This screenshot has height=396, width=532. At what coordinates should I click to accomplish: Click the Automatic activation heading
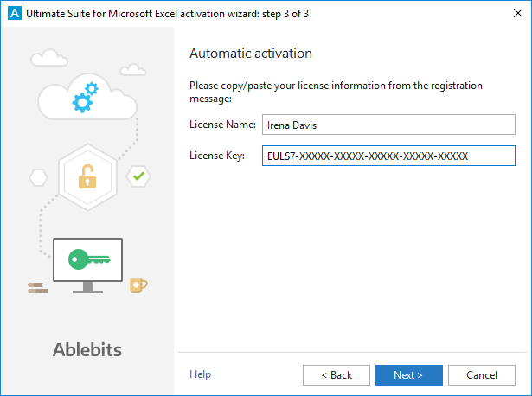coord(251,54)
